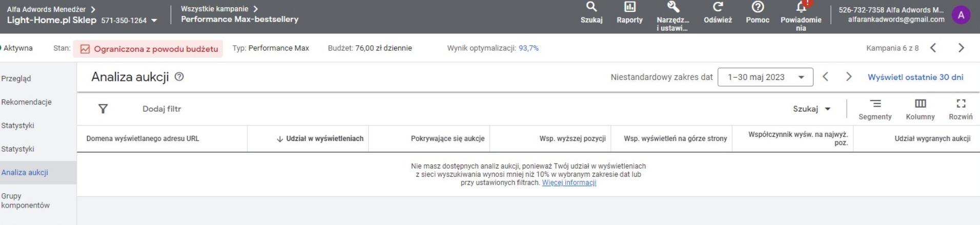The width and height of the screenshot is (980, 225).
Task: Click the Rozwiń expand icon
Action: (x=961, y=104)
